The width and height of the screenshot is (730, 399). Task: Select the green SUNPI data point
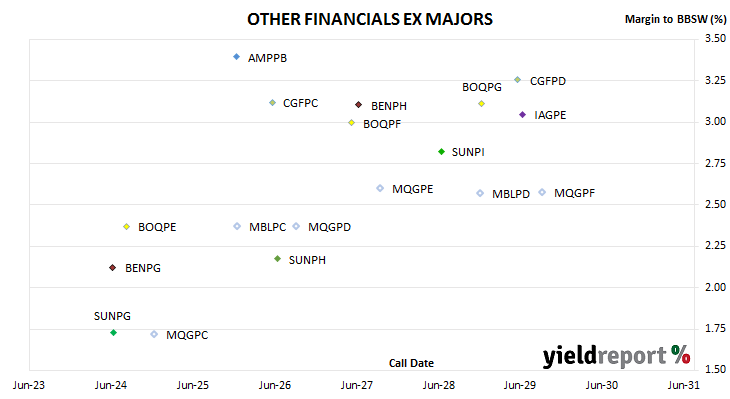coord(441,152)
